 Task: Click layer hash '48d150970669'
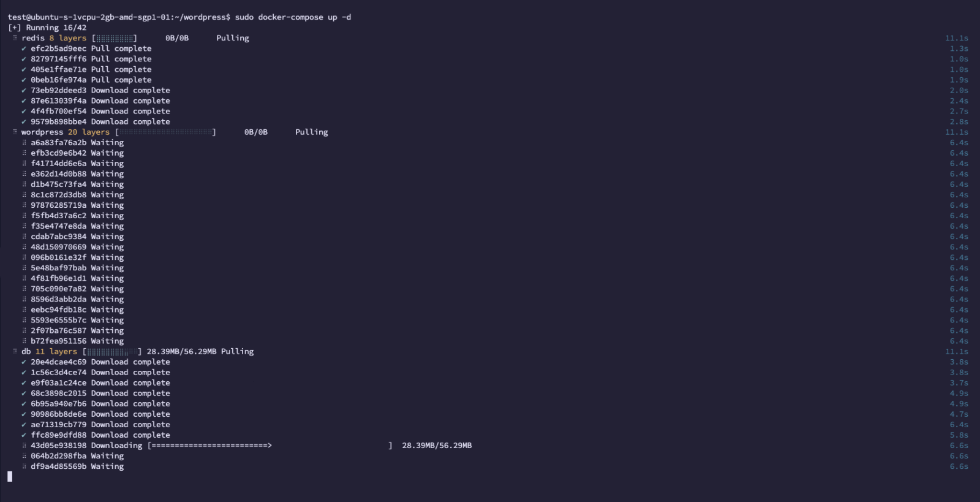(x=59, y=247)
